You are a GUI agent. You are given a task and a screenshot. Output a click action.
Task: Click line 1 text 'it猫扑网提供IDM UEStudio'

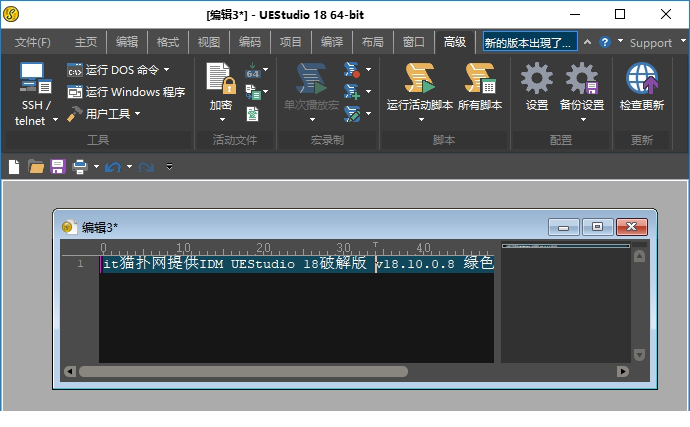199,264
